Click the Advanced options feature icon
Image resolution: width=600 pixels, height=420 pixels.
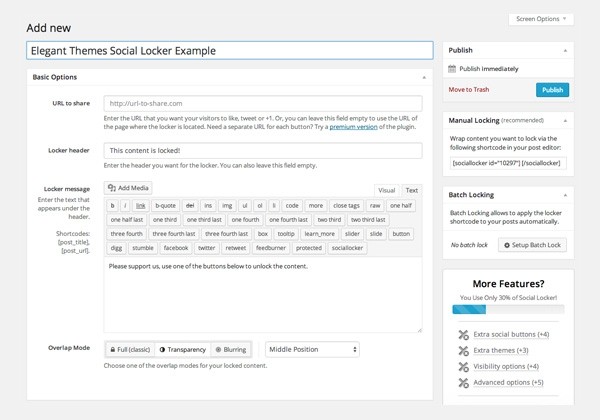pos(463,383)
